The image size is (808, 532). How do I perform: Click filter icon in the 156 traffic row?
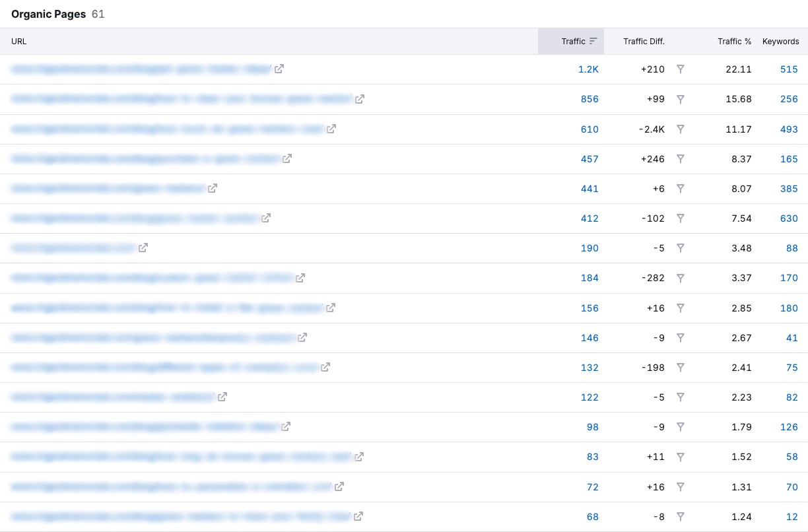click(x=681, y=308)
